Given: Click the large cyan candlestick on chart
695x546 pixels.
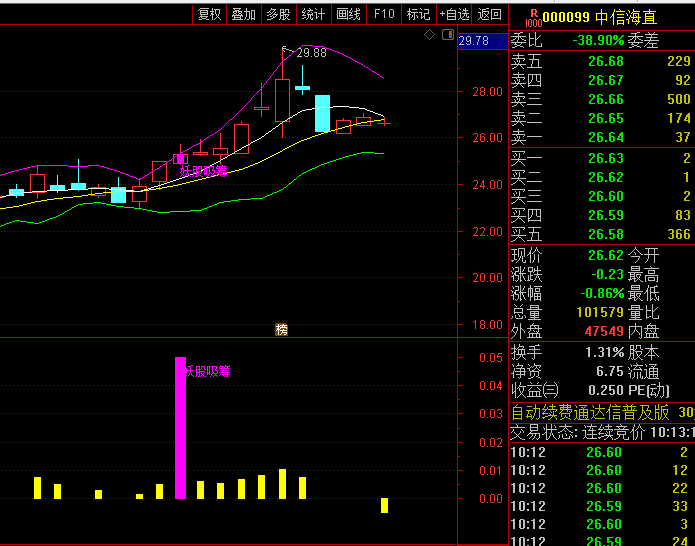Looking at the screenshot, I should point(322,113).
